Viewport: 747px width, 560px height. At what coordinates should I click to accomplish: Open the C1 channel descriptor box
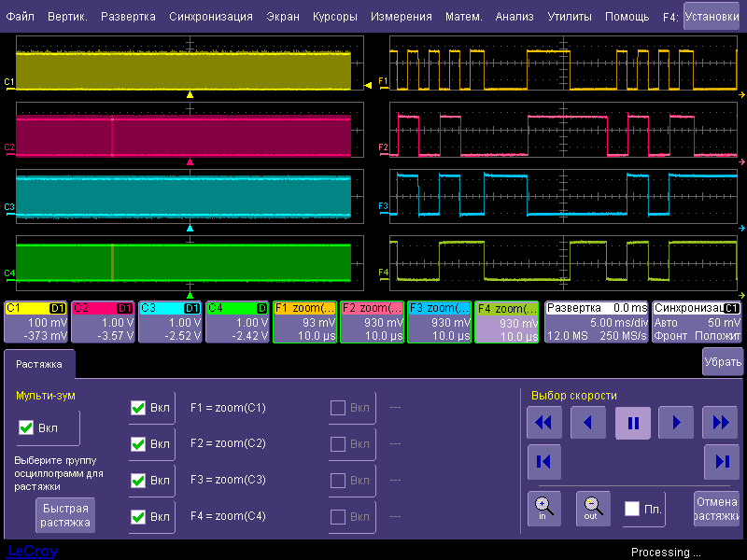click(36, 321)
